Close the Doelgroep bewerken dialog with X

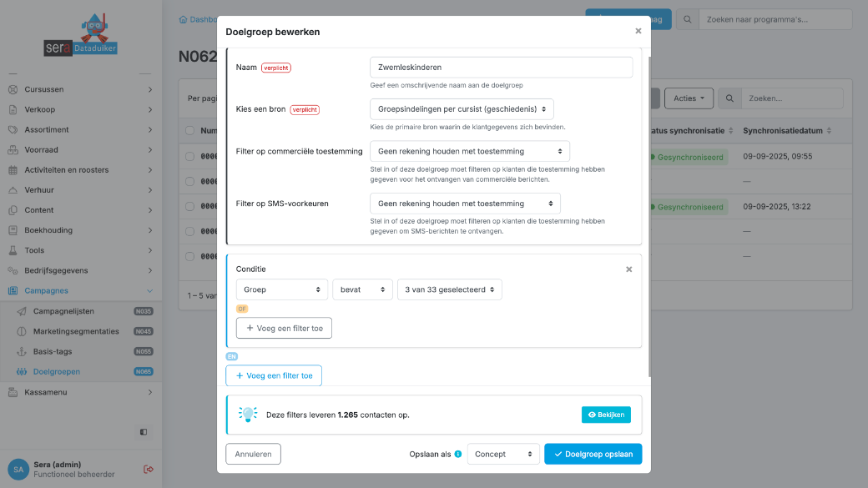coord(638,31)
